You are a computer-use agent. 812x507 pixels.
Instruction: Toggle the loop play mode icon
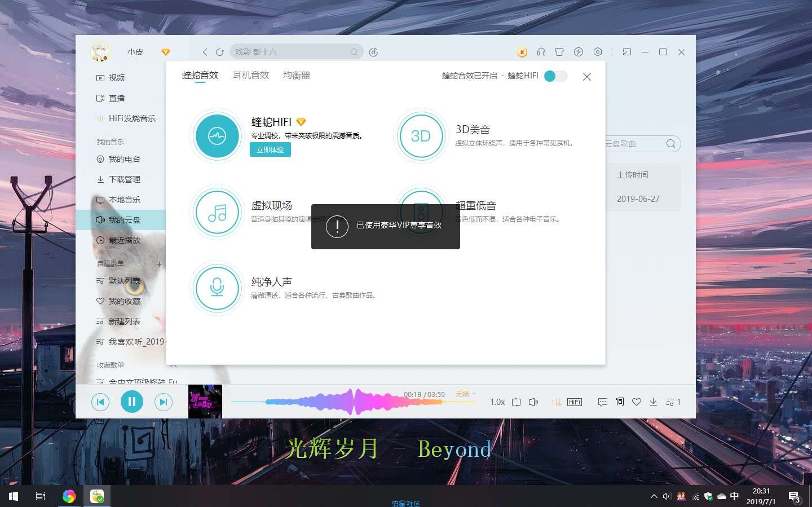pyautogui.click(x=516, y=402)
